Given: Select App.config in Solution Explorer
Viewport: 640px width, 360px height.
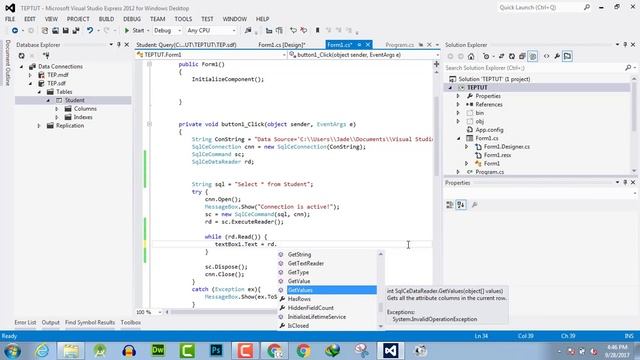Looking at the screenshot, I should (489, 130).
